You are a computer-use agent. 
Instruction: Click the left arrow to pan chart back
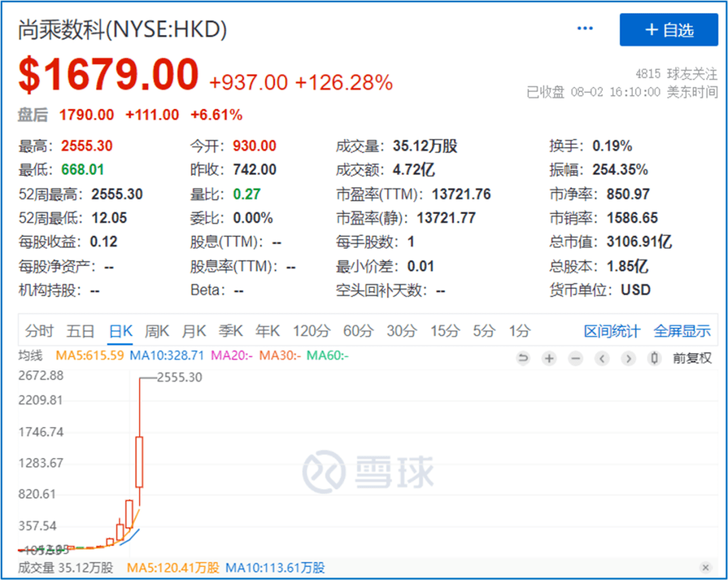[x=602, y=358]
